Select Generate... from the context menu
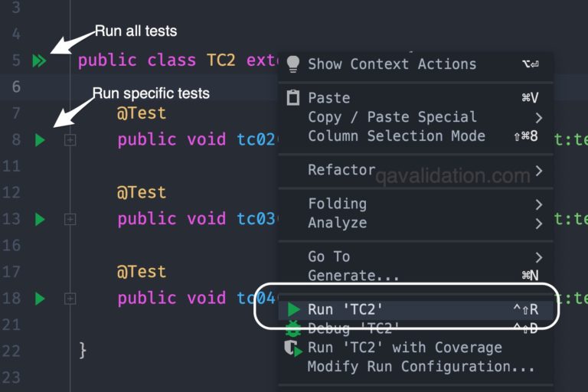 pos(353,276)
